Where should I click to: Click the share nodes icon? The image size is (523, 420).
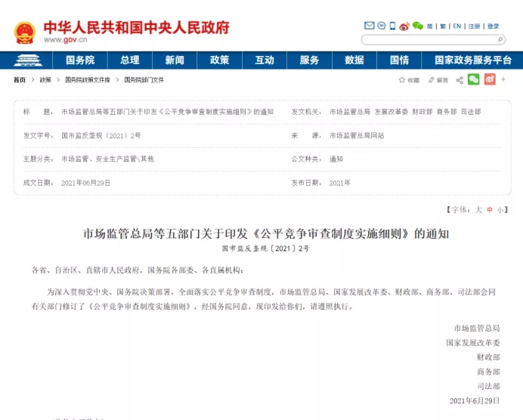tap(460, 80)
